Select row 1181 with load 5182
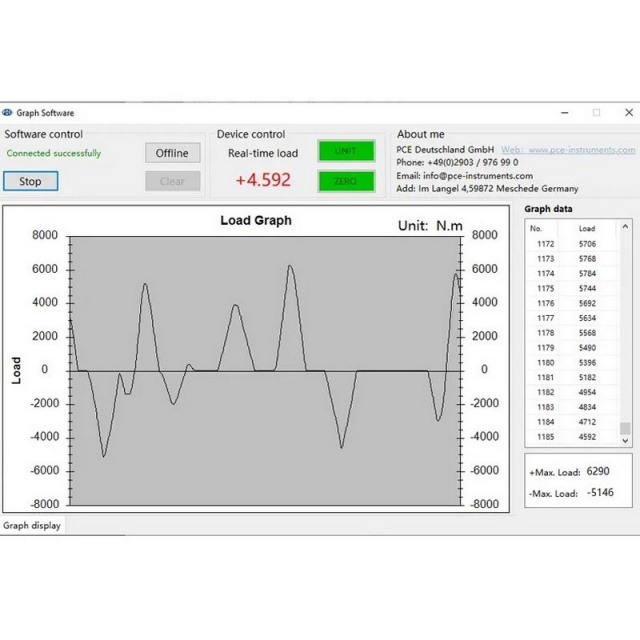 [x=572, y=378]
